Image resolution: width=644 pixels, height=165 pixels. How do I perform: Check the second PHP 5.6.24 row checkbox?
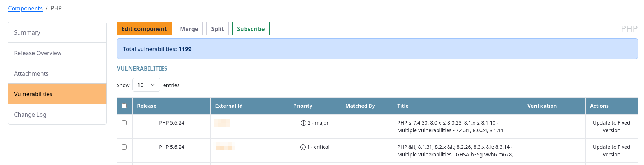tap(124, 147)
